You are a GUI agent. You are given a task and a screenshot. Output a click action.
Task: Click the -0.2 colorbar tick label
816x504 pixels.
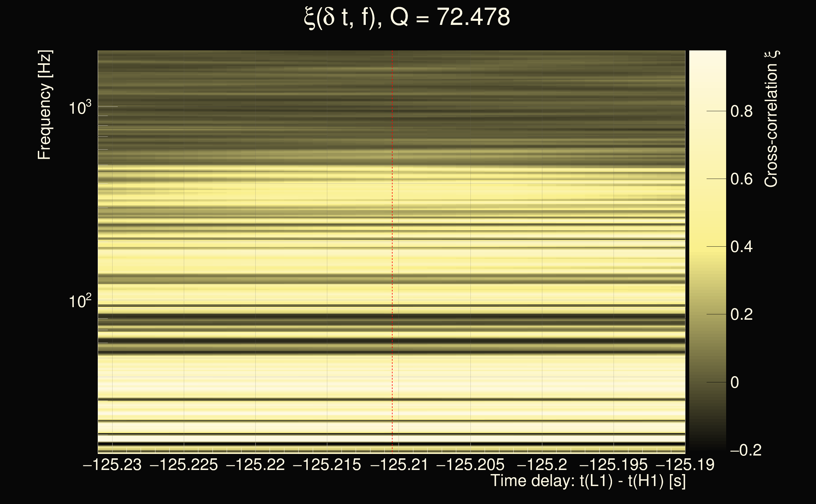point(746,450)
